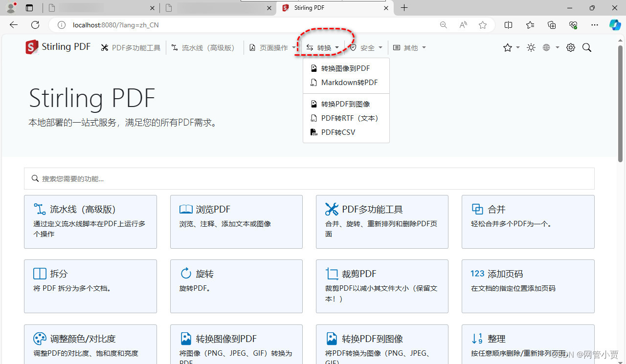Open the 流水线（高级版）card
Screen dimensions: 626x364
90,222
